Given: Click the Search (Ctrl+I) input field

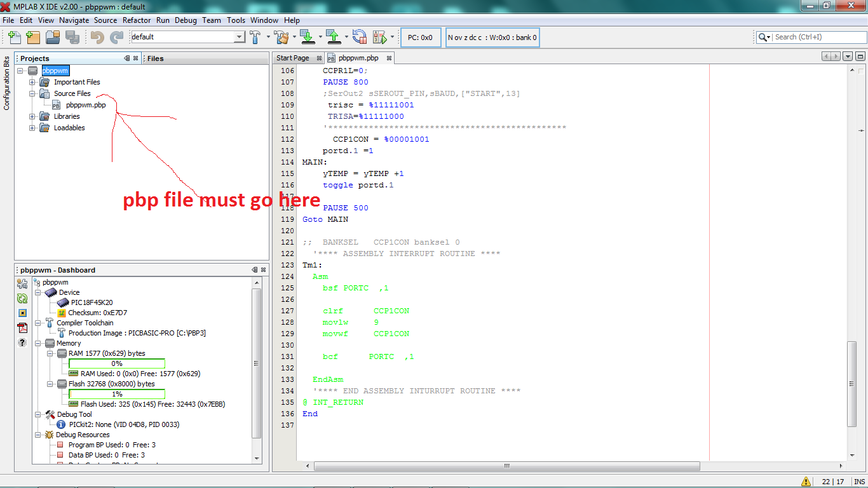Looking at the screenshot, I should pyautogui.click(x=818, y=37).
